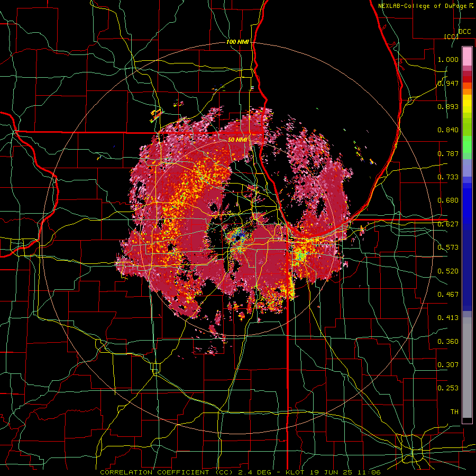Viewport: 476px width, 476px height.
Task: Select the 0.253 legend value
Action: [x=448, y=388]
